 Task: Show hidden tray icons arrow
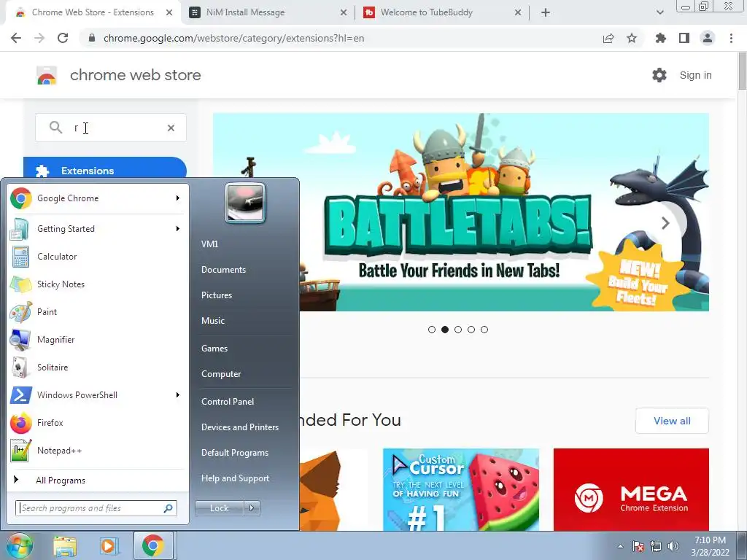pos(620,546)
